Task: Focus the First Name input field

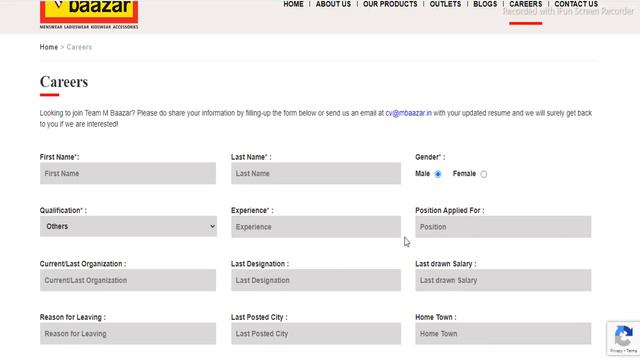Action: click(128, 173)
